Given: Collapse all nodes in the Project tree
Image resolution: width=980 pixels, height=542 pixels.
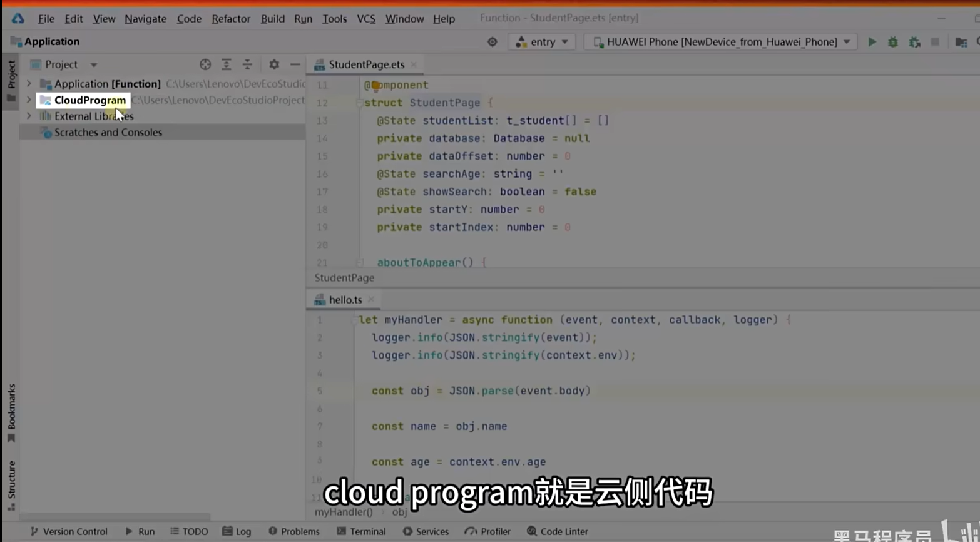Looking at the screenshot, I should pos(247,64).
